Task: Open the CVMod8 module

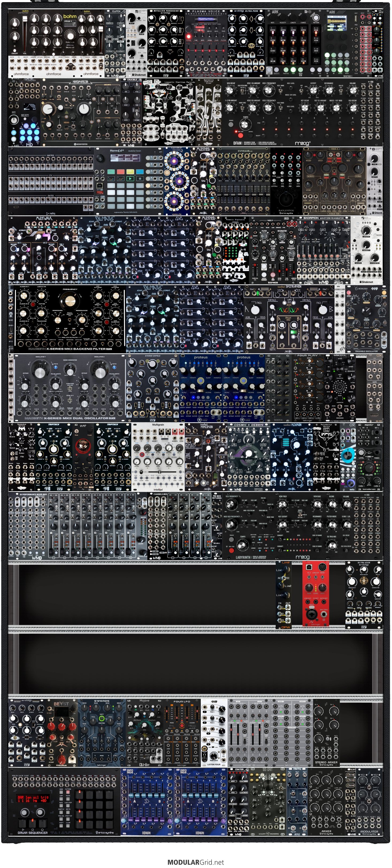Action: click(243, 181)
